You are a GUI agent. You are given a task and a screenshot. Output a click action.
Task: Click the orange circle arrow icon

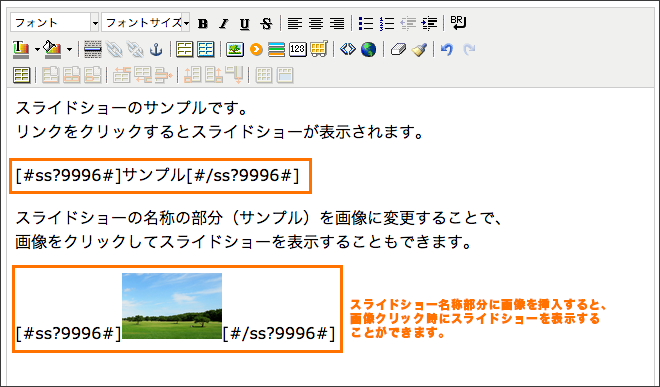256,50
